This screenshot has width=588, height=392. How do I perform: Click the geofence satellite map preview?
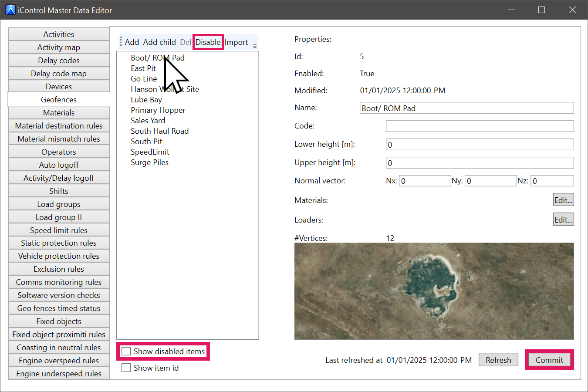434,291
